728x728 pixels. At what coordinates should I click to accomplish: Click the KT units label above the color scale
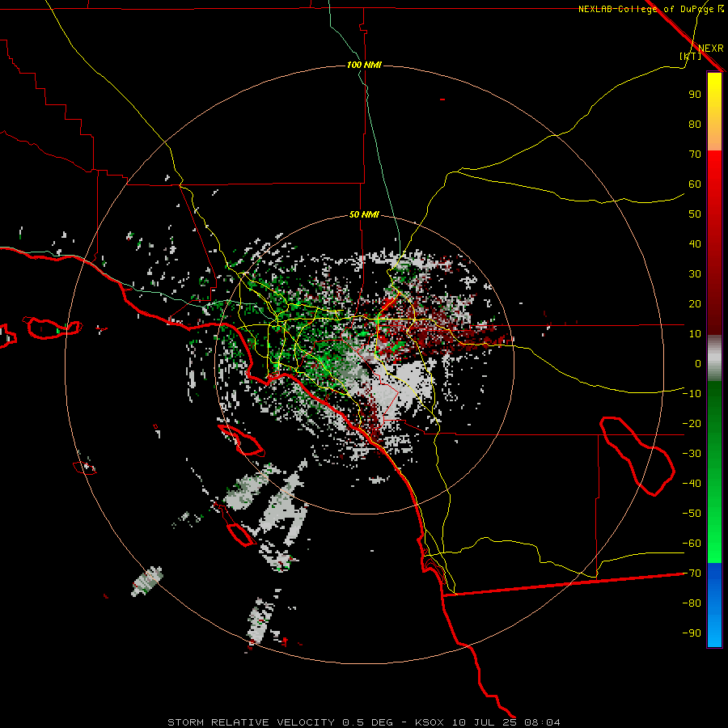[691, 56]
